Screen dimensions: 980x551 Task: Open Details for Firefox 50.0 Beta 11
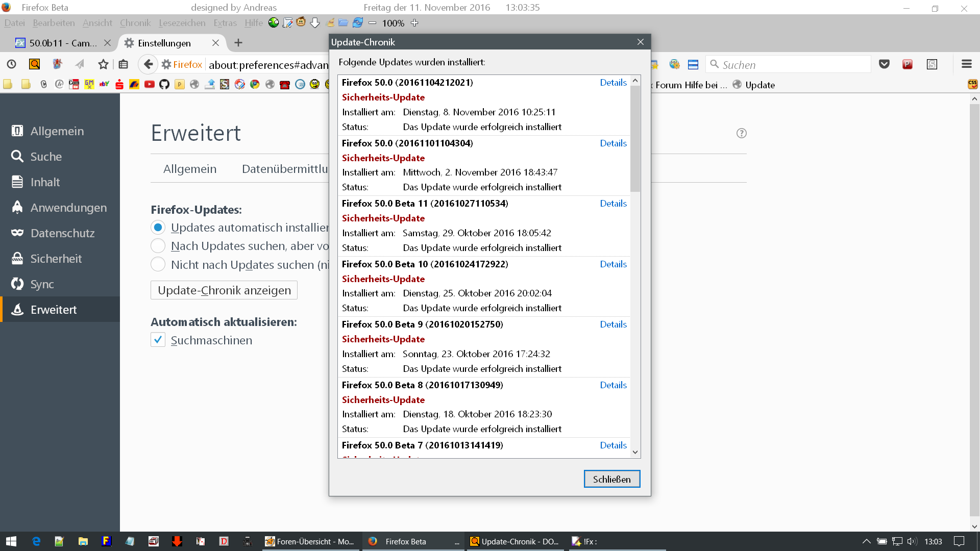tap(613, 204)
